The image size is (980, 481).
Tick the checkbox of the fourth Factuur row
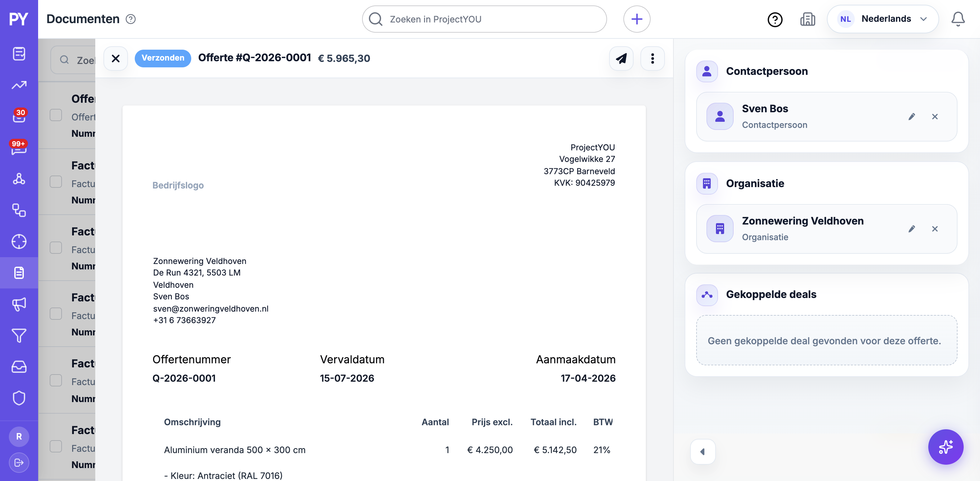click(x=56, y=380)
